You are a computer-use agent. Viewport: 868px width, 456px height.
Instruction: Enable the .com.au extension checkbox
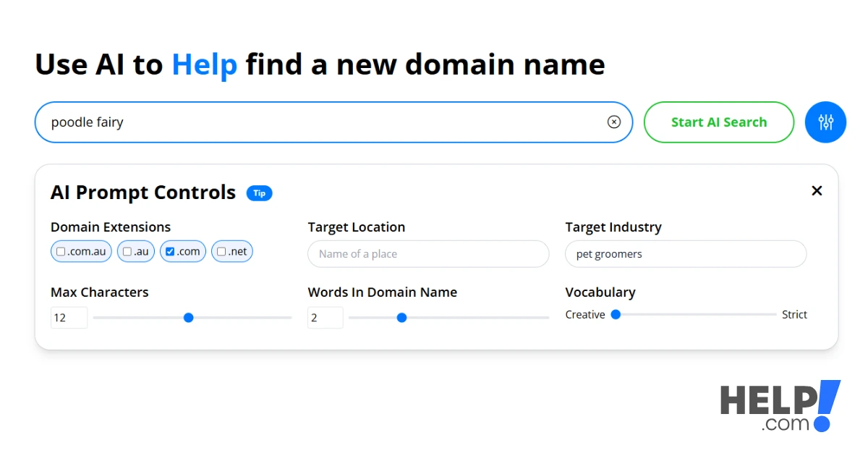click(x=61, y=252)
